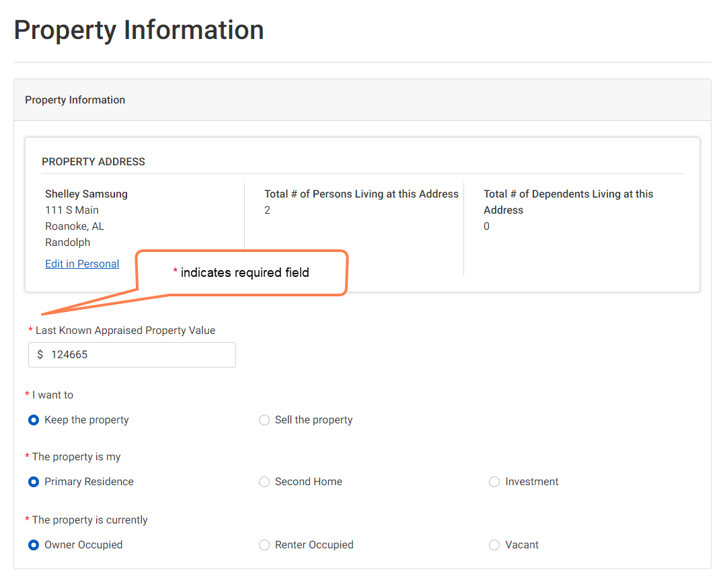Image resolution: width=725 pixels, height=588 pixels.
Task: Mark the property as "Renter Occupied"
Action: click(x=264, y=545)
